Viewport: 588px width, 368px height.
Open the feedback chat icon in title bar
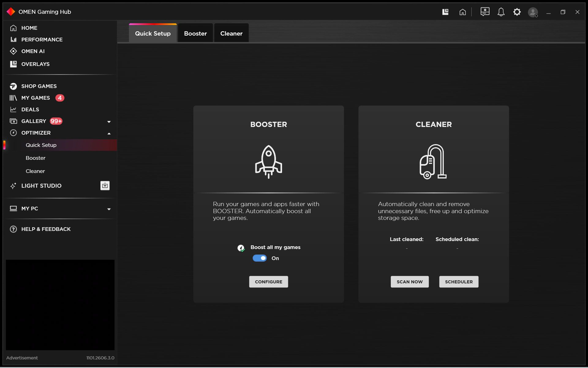[485, 12]
